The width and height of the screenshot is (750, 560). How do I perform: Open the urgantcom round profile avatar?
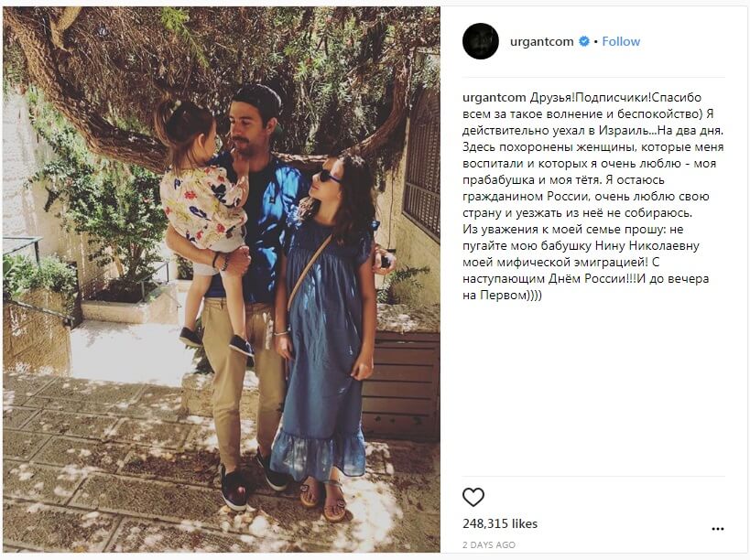point(480,41)
